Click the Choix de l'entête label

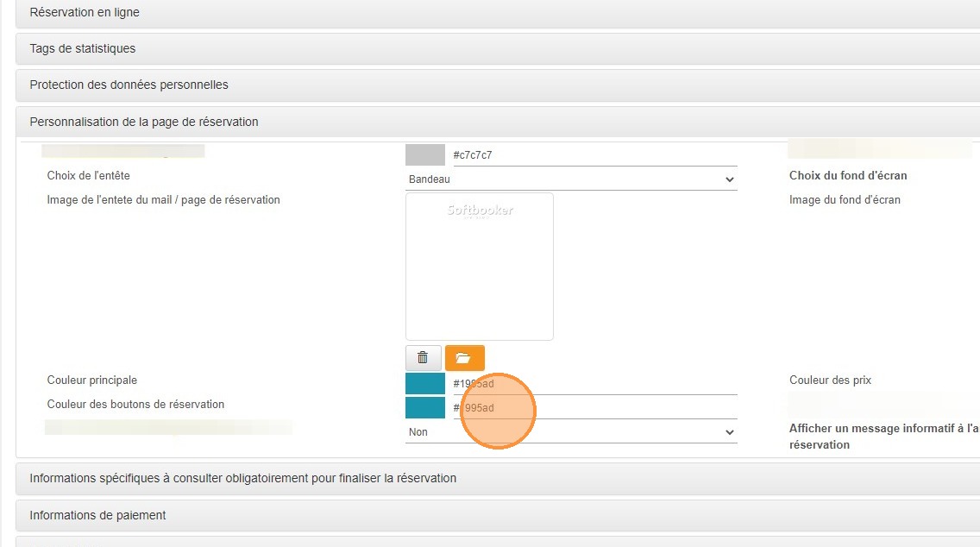tap(88, 176)
